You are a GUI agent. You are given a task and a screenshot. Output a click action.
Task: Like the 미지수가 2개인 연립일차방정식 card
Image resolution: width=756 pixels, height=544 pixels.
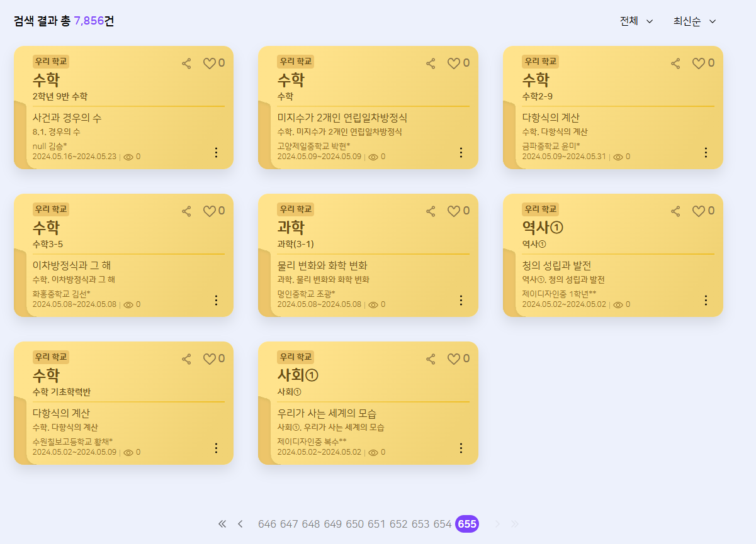pyautogui.click(x=454, y=64)
